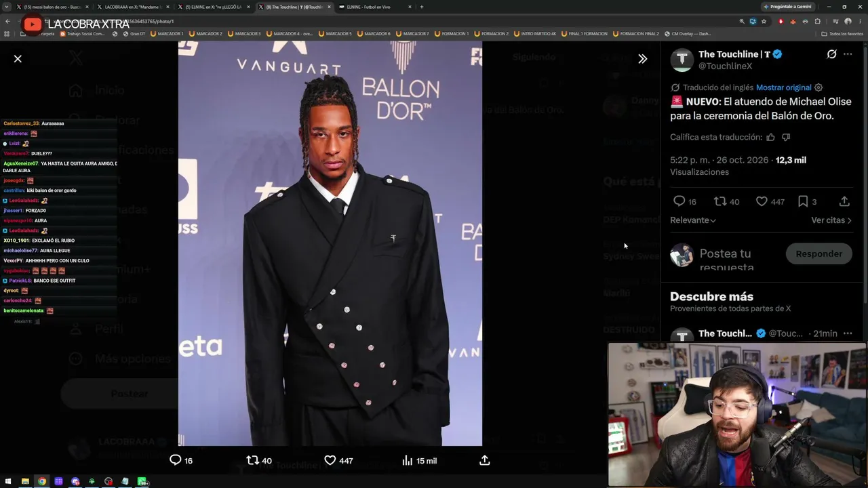This screenshot has width=868, height=488.
Task: Share the tweet with the sidebar share icon
Action: (x=844, y=201)
